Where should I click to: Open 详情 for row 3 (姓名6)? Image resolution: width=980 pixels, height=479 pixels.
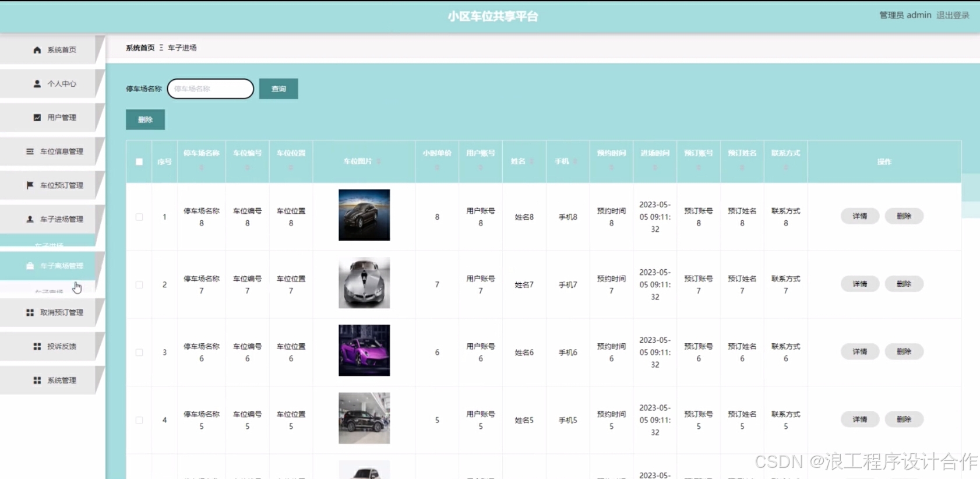tap(860, 351)
